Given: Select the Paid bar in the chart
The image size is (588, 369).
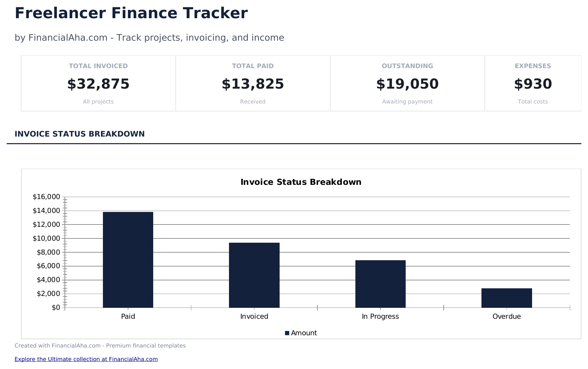Looking at the screenshot, I should coord(128,260).
